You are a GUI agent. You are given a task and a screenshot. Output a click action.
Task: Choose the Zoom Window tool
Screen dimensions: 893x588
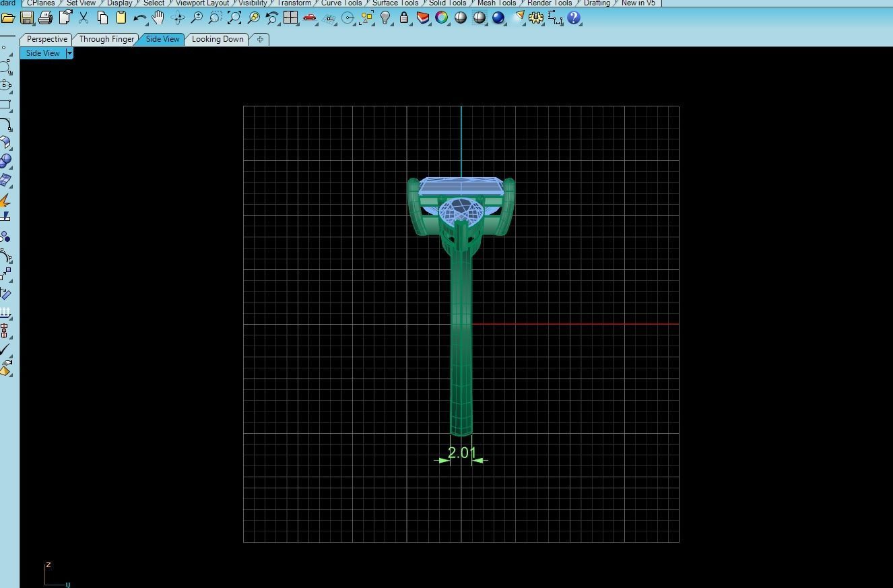[x=216, y=18]
